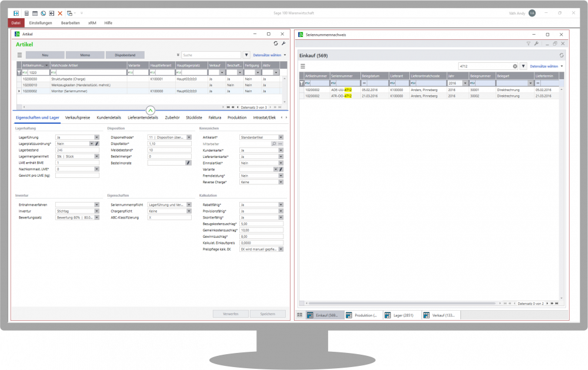Open the Einstellungen menu
588x370 pixels.
tap(41, 23)
